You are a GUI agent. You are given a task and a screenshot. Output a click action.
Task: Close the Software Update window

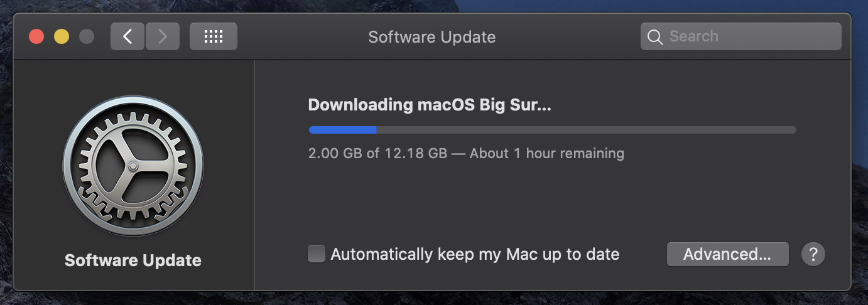tap(36, 36)
